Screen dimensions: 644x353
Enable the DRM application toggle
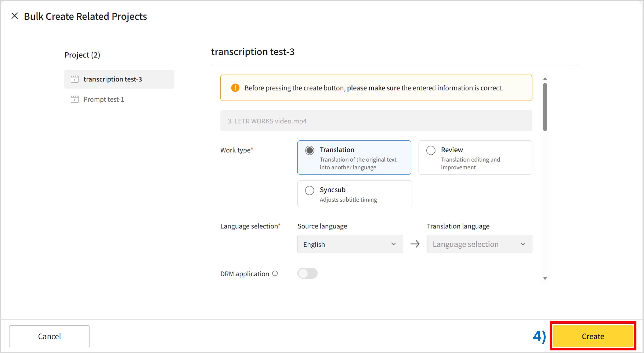[x=307, y=273]
